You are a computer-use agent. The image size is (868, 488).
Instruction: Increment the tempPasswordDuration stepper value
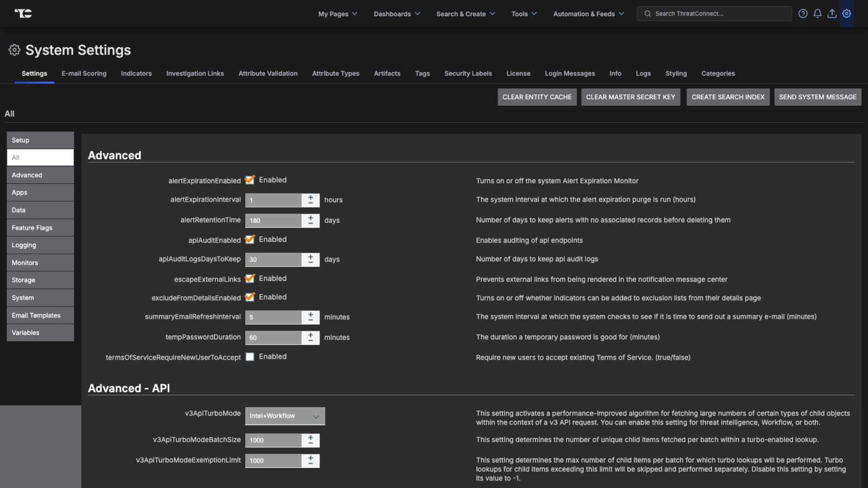pos(310,334)
